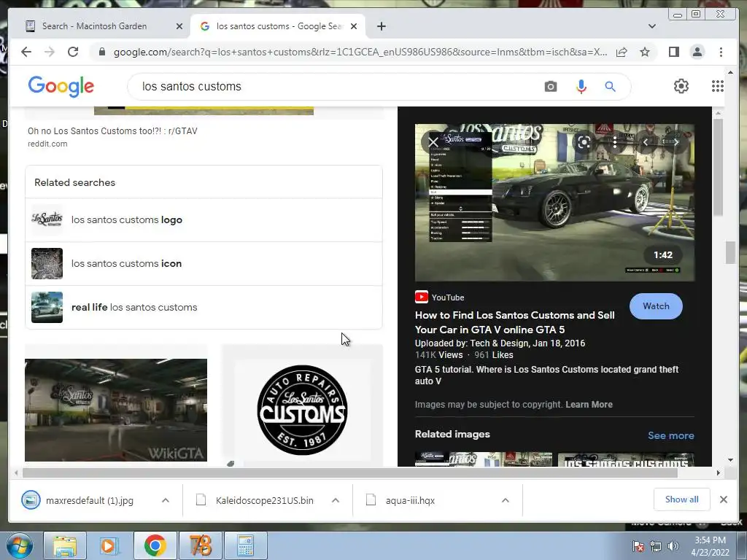747x560 pixels.
Task: Activate Google Lens on preview image
Action: 584,142
